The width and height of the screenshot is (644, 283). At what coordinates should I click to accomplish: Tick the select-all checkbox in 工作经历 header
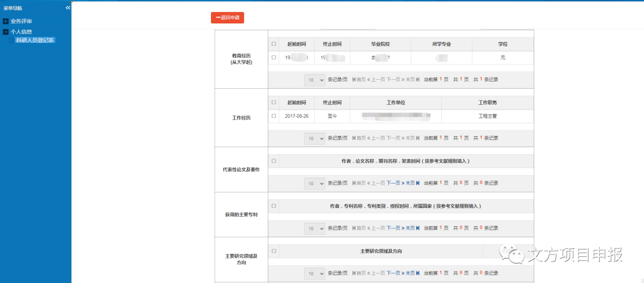(274, 102)
